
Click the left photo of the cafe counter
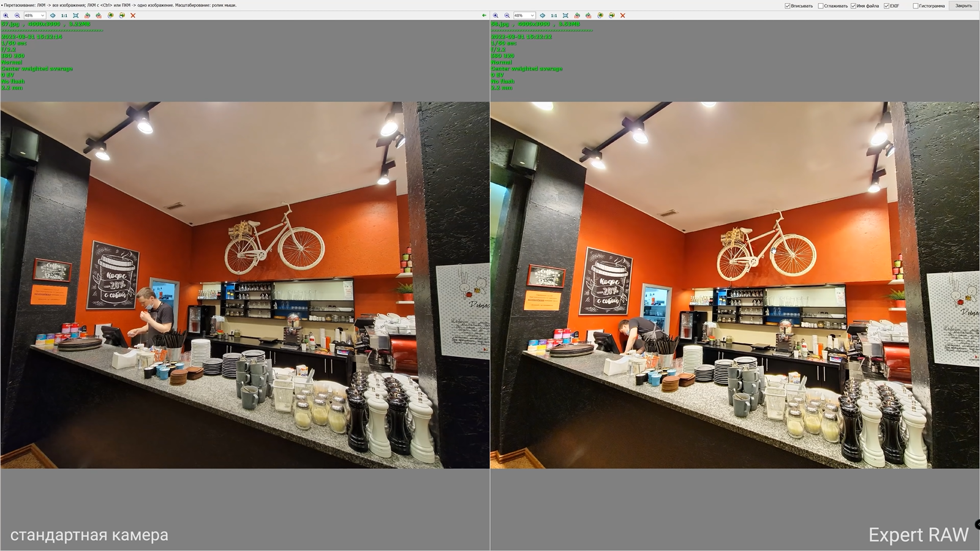[245, 285]
